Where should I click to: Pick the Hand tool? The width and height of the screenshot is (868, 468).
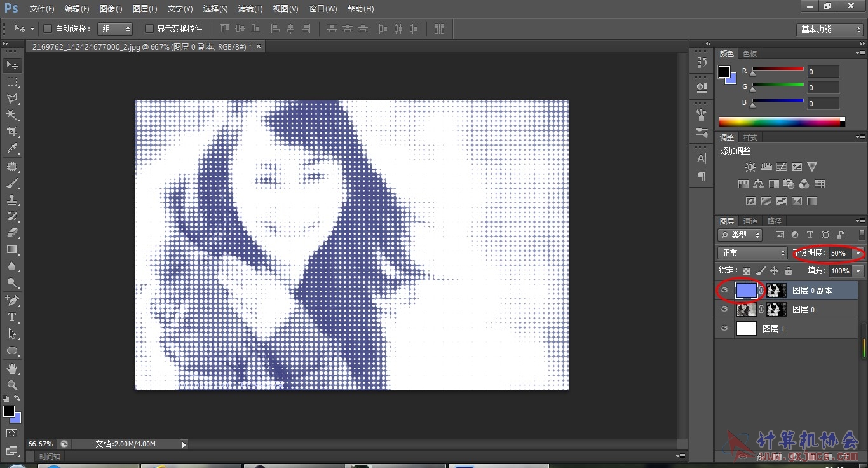[12, 369]
